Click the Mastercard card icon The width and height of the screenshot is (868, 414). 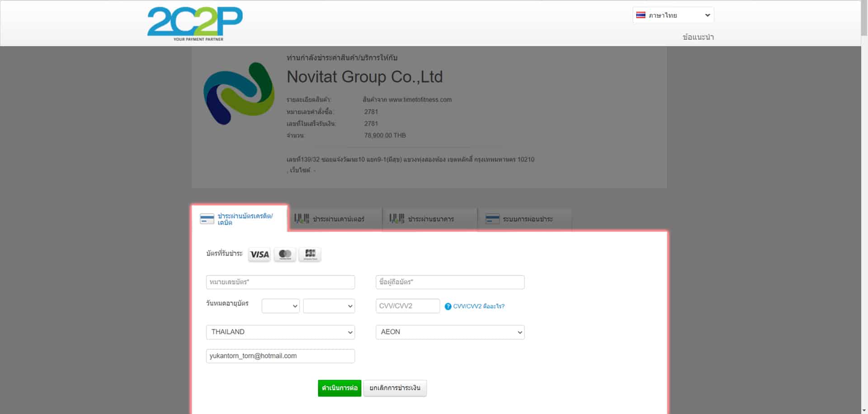(x=285, y=254)
